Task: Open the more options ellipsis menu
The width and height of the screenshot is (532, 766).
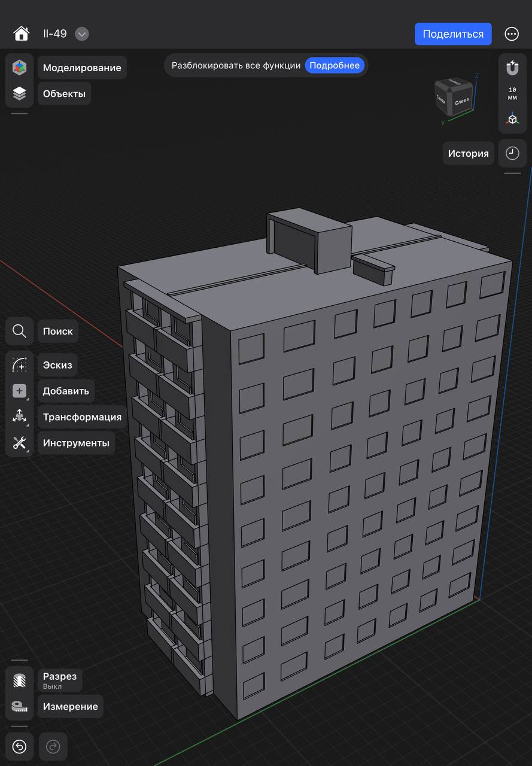Action: (x=512, y=34)
